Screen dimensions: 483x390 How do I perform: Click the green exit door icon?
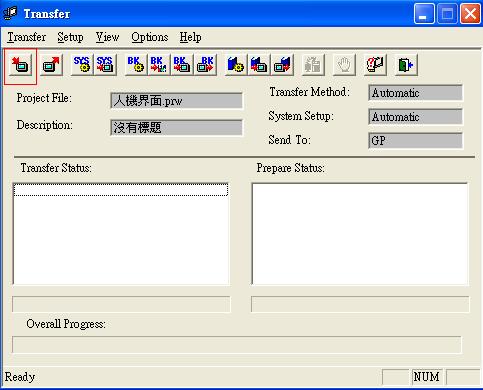(406, 65)
